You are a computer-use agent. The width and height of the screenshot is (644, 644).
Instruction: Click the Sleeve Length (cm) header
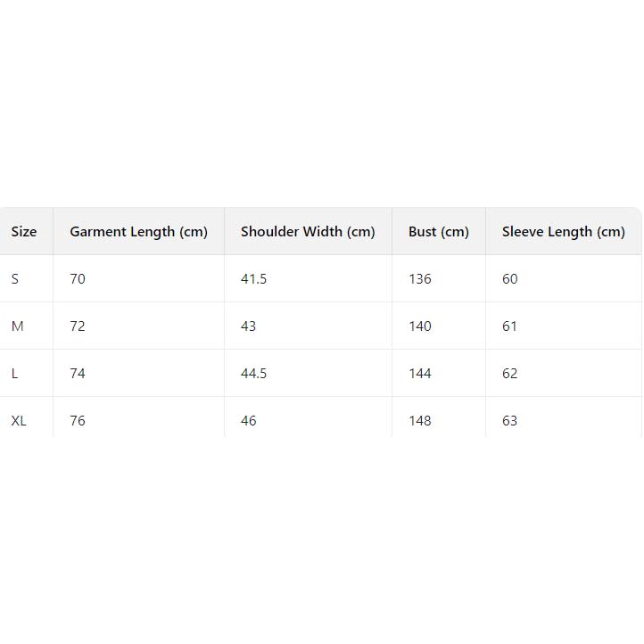pos(563,232)
